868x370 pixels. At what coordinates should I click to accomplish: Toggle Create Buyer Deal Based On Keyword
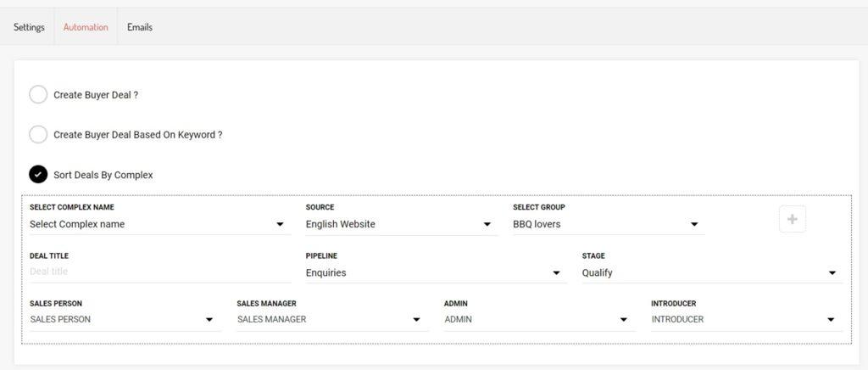click(x=38, y=135)
